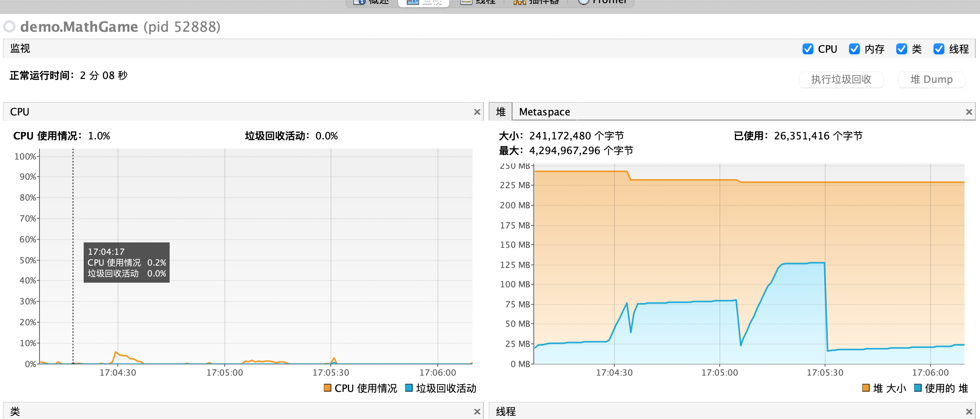Close the heap monitoring panel
The image size is (980, 419).
[969, 112]
